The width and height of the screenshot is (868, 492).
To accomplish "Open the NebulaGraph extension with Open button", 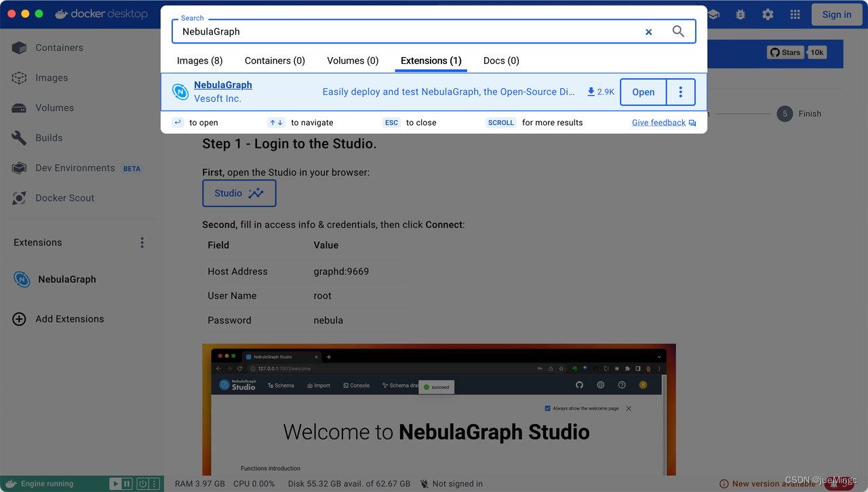I will click(x=644, y=92).
